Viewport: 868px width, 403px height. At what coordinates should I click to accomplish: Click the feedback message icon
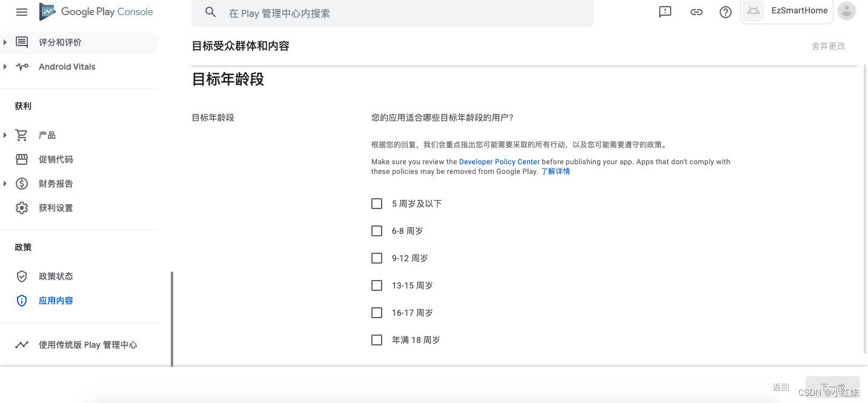[x=664, y=11]
